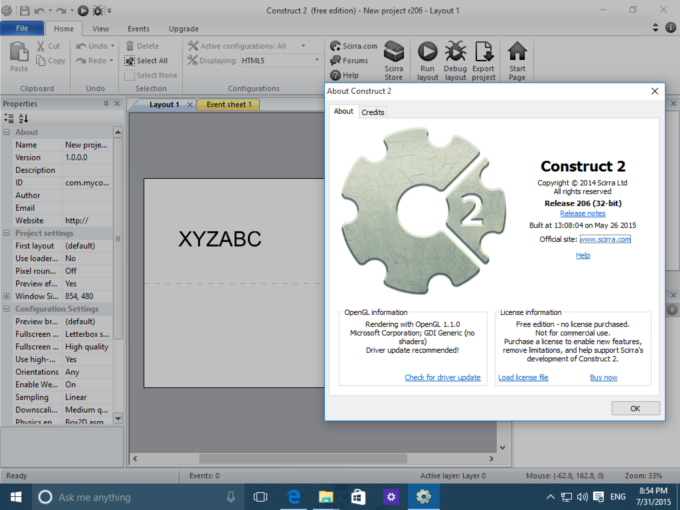Click the Paste icon in Clipboard group
The image size is (680, 510).
19,52
